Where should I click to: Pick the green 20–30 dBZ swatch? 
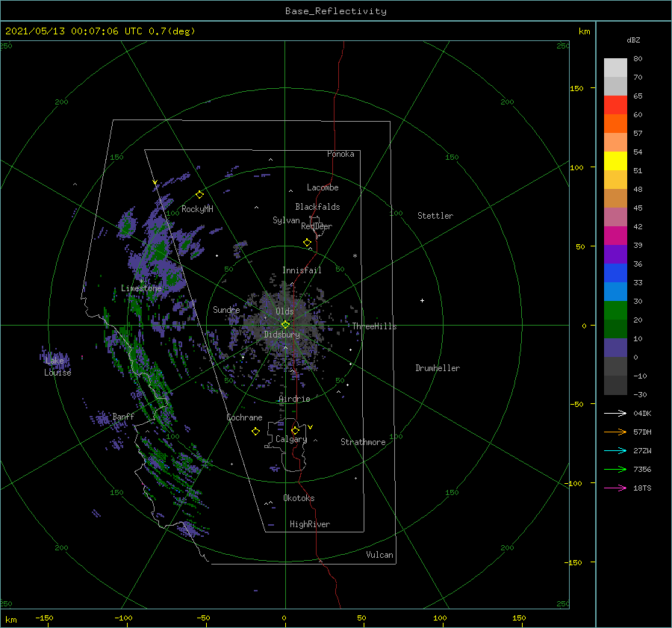[615, 311]
